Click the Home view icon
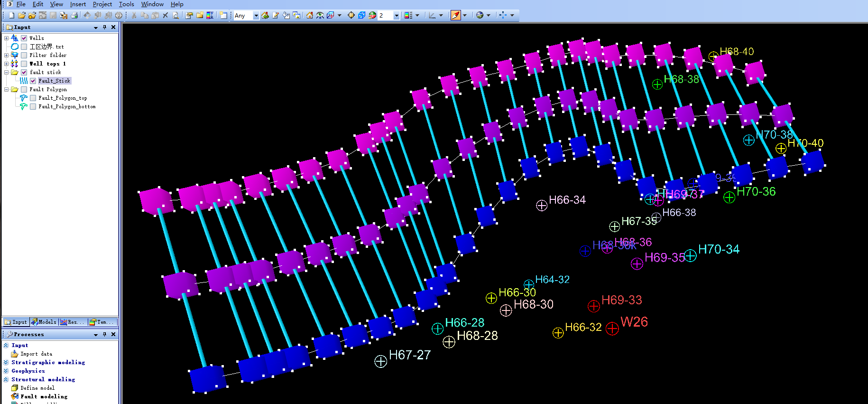Image resolution: width=868 pixels, height=404 pixels. pos(310,15)
